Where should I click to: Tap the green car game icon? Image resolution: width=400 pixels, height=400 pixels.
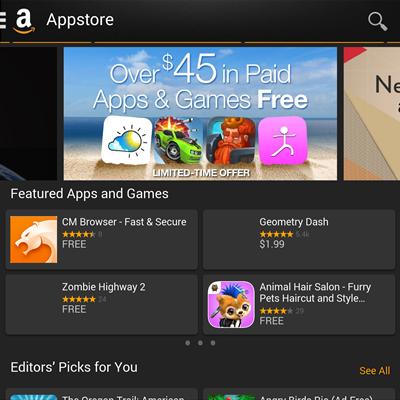pos(178,140)
